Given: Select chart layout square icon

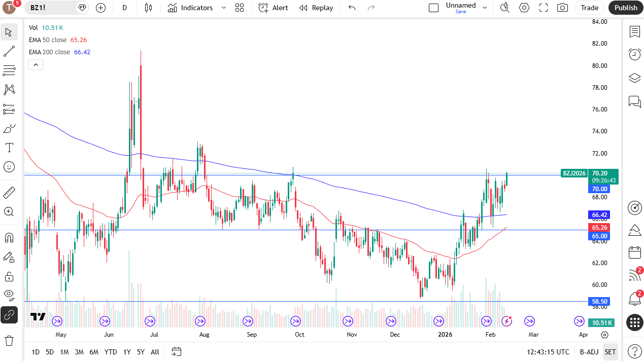Looking at the screenshot, I should (433, 8).
